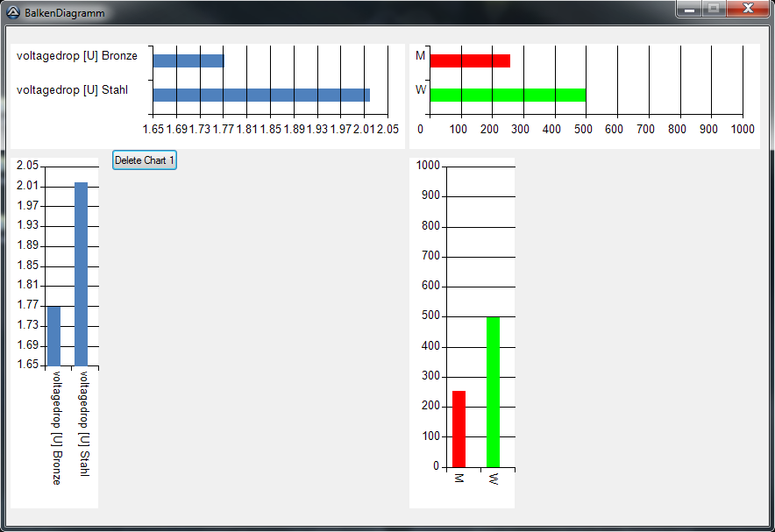Image resolution: width=775 pixels, height=532 pixels.
Task: Click the horizontal "voltagedrop [U] Bronze" label
Action: point(77,56)
